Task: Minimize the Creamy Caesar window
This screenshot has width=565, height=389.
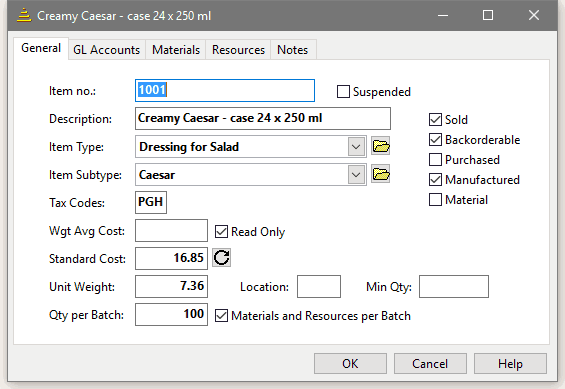Action: (x=443, y=15)
